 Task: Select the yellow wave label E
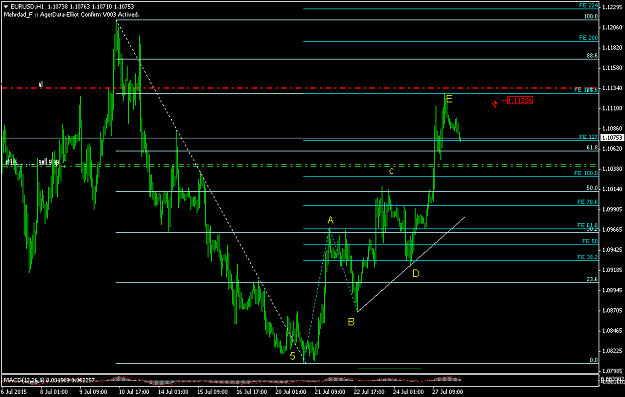pos(449,99)
